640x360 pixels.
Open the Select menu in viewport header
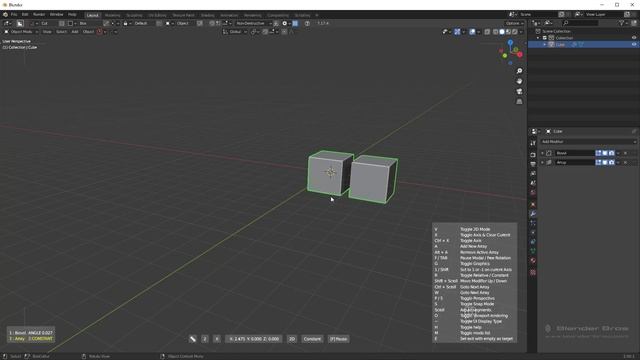61,32
